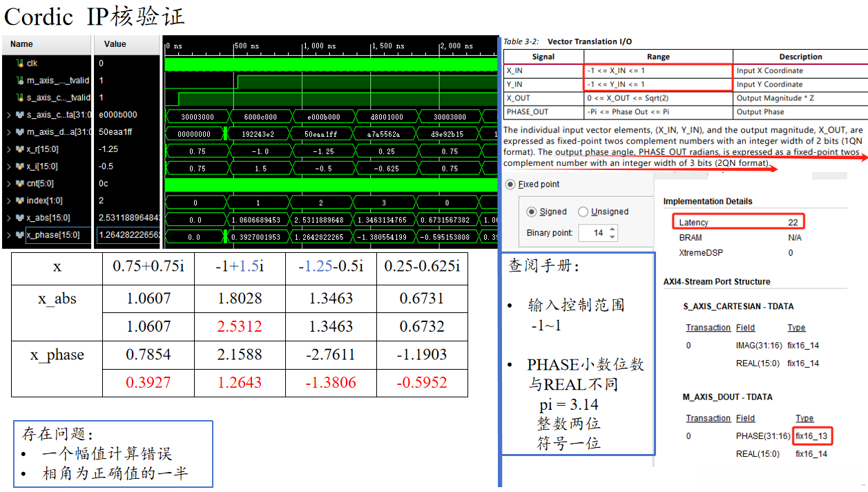Select the Fixed point radio button
868x492 pixels.
pos(510,184)
